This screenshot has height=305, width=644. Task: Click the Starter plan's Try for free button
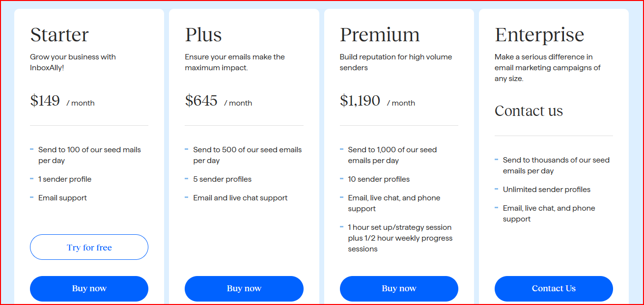point(89,247)
